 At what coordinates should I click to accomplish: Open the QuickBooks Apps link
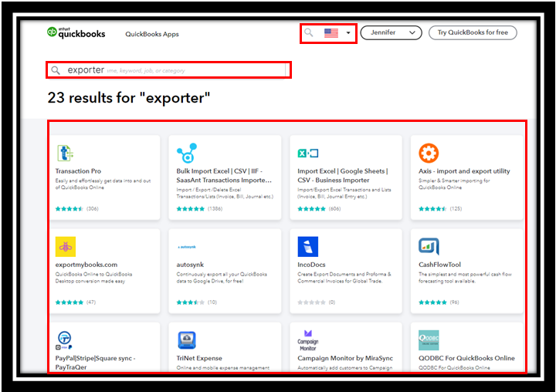(x=152, y=34)
